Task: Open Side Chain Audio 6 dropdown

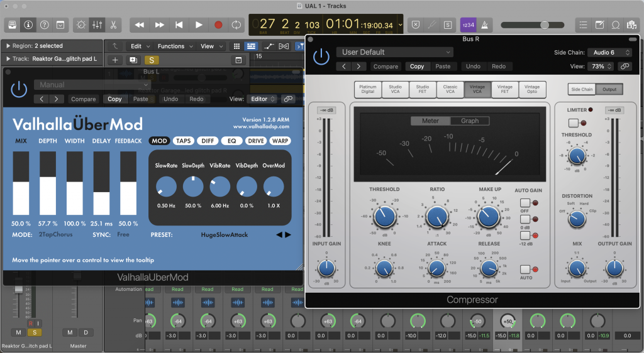Action: (x=609, y=53)
